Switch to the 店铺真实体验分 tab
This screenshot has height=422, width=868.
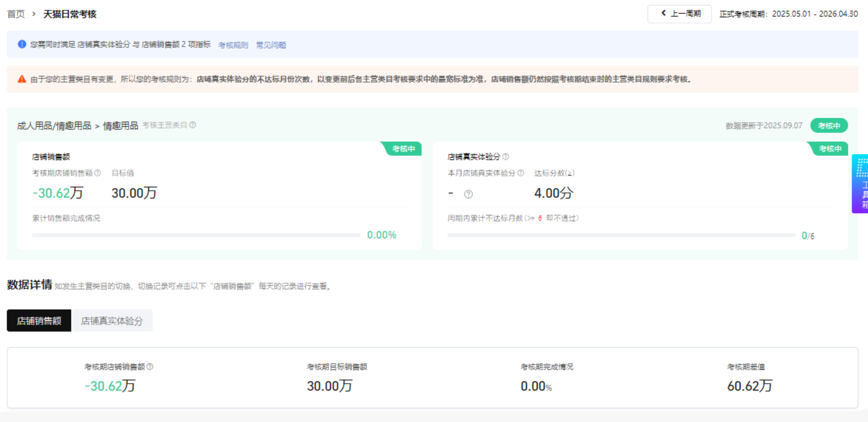pyautogui.click(x=112, y=321)
